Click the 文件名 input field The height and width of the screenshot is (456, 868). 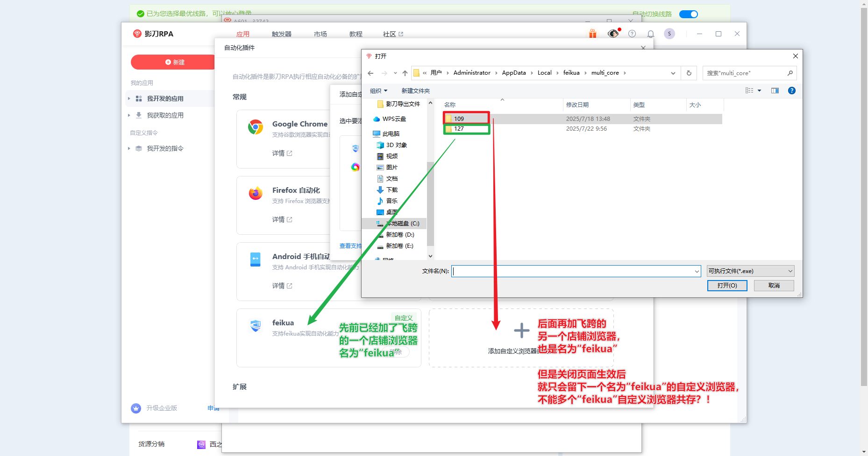(x=573, y=271)
